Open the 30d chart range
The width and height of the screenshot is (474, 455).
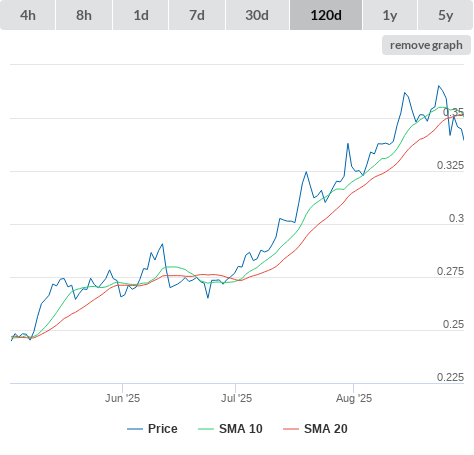coord(257,15)
